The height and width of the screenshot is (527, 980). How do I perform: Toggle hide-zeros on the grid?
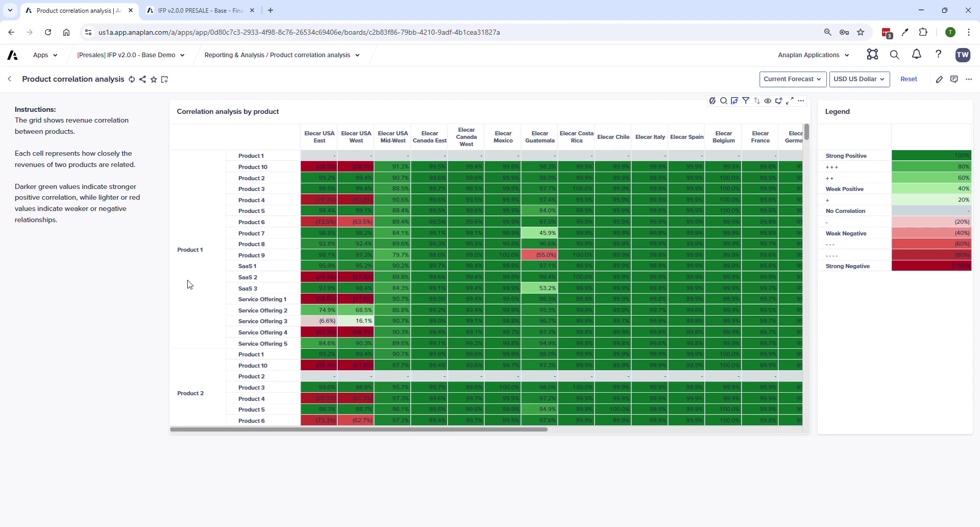tap(713, 101)
